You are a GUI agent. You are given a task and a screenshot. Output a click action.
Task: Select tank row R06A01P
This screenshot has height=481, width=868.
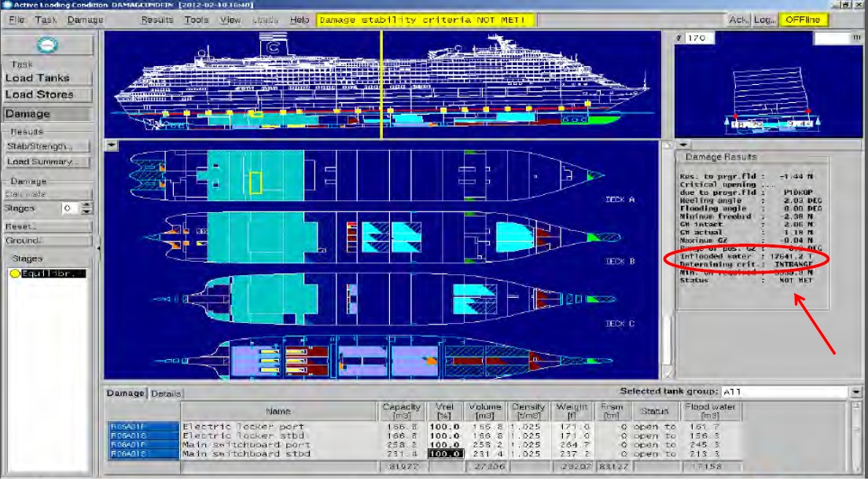(144, 445)
